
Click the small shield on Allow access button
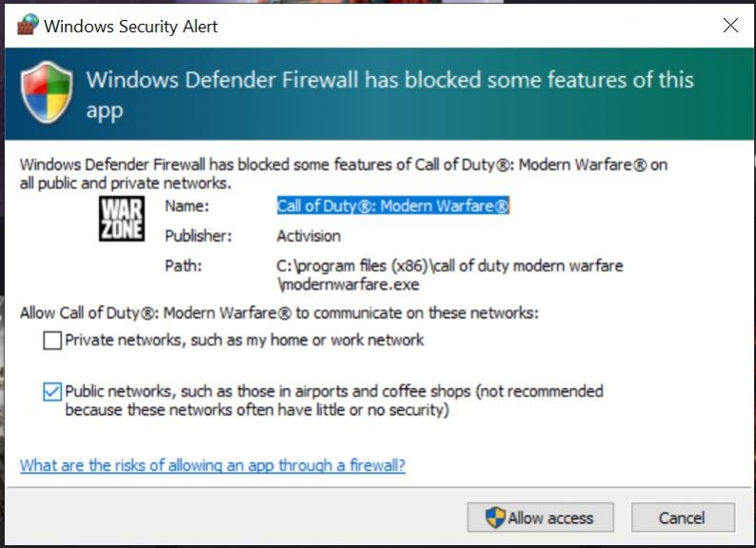pos(495,518)
